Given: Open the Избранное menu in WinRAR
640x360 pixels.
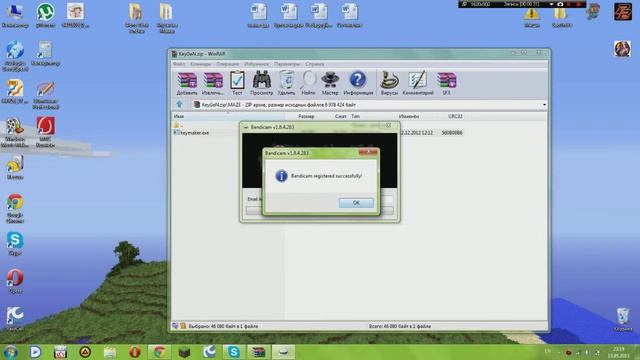Looking at the screenshot, I should [x=256, y=64].
